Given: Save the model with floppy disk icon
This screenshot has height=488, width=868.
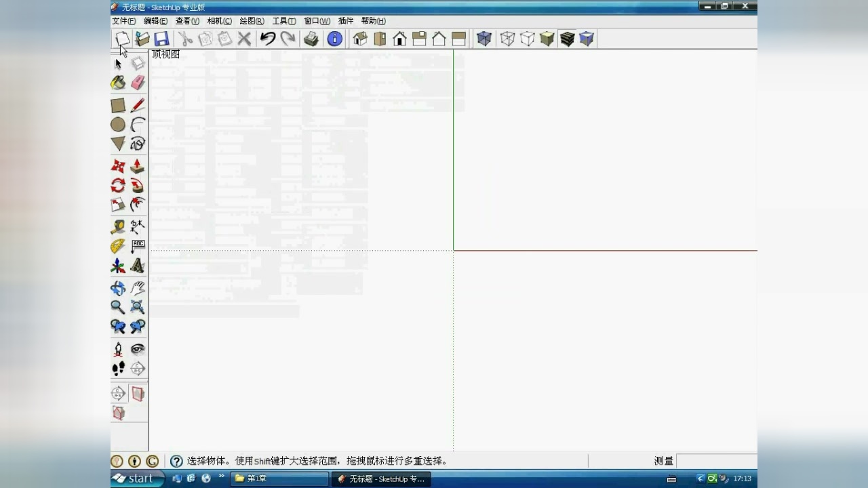Looking at the screenshot, I should (161, 39).
